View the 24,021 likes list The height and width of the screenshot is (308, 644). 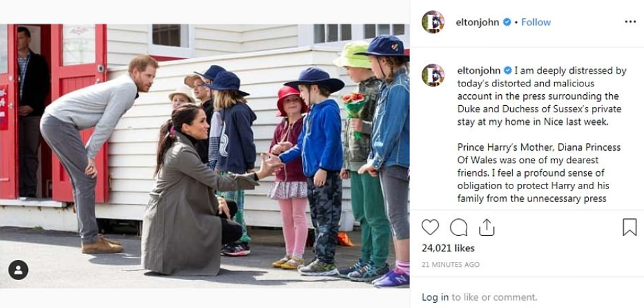[x=448, y=248]
